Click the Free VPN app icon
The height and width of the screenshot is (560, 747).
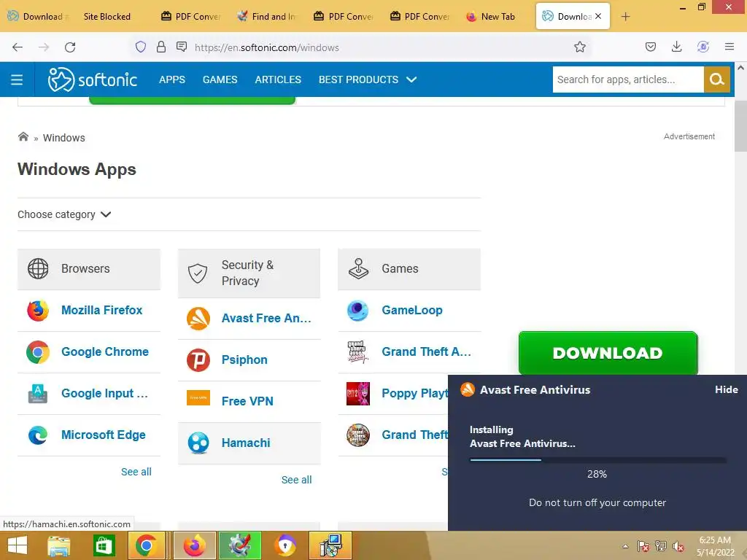click(198, 397)
